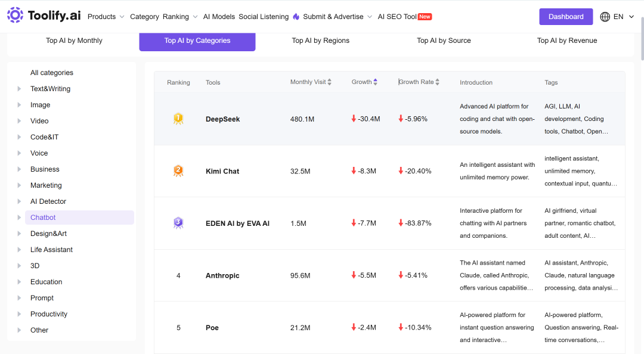This screenshot has height=354, width=644.
Task: Open the Kimi Chat tool page
Action: click(222, 171)
